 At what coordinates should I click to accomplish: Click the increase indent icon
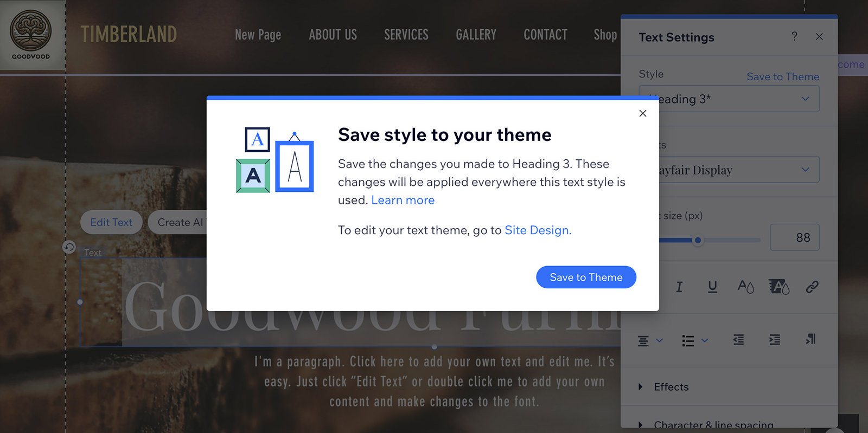point(775,340)
